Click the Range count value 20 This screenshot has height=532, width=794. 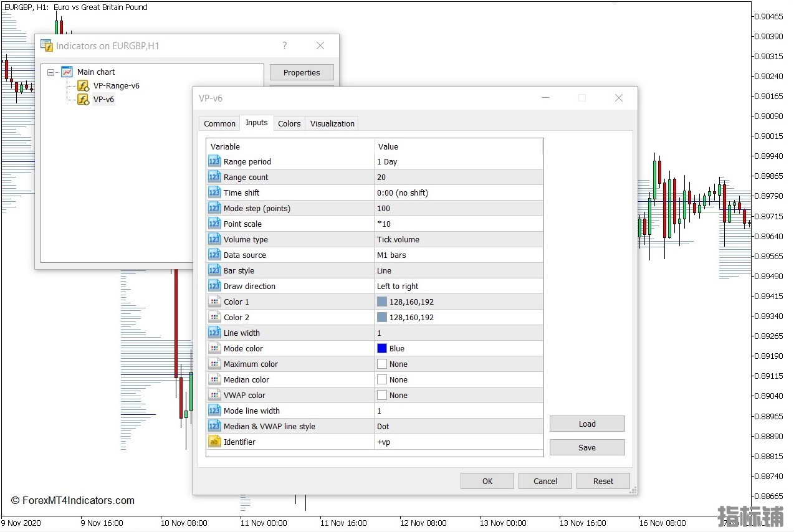click(381, 177)
